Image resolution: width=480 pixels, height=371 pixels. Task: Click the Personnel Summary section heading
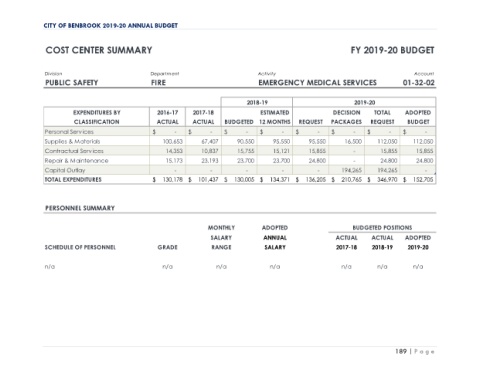coord(80,208)
